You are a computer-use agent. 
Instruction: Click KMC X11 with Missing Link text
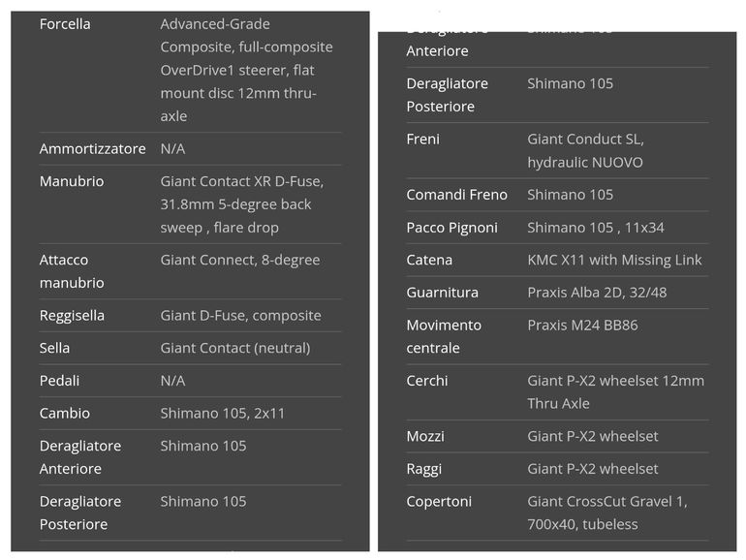click(x=614, y=260)
